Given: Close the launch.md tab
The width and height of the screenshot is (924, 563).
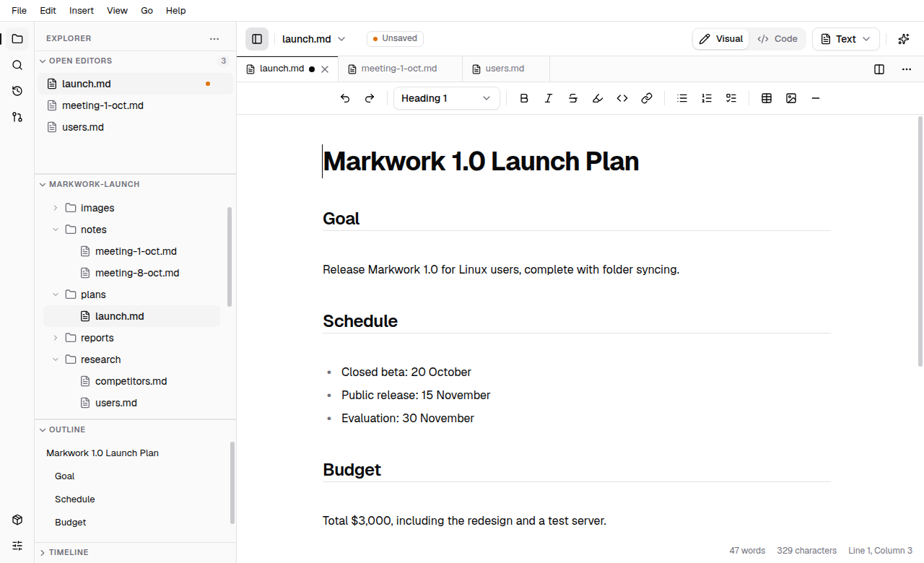Looking at the screenshot, I should (x=325, y=69).
